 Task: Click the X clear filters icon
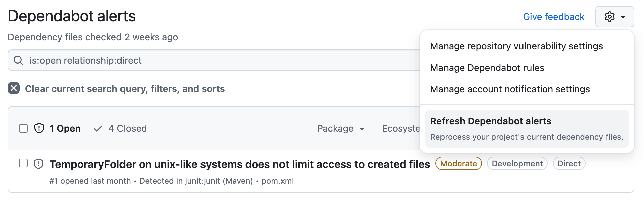point(14,88)
